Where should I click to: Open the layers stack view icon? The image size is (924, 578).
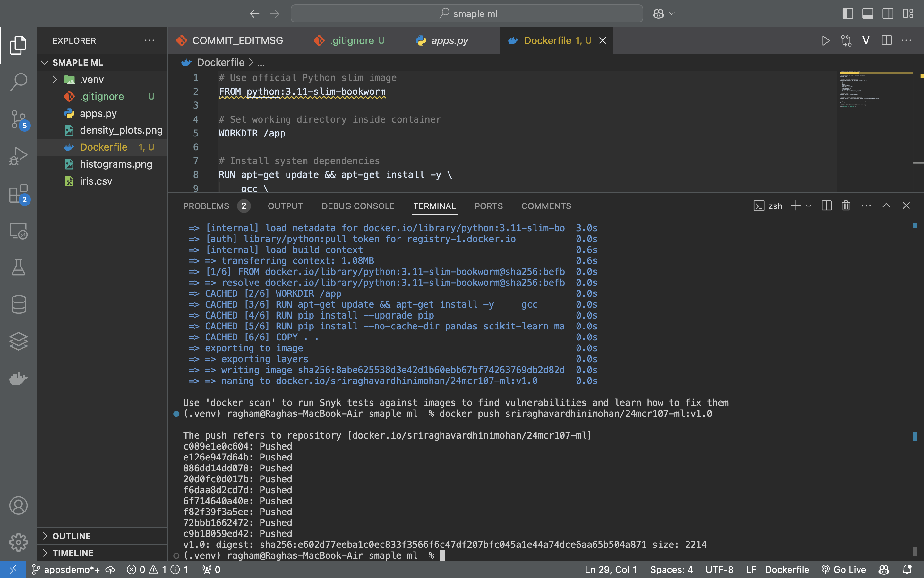[x=18, y=341]
